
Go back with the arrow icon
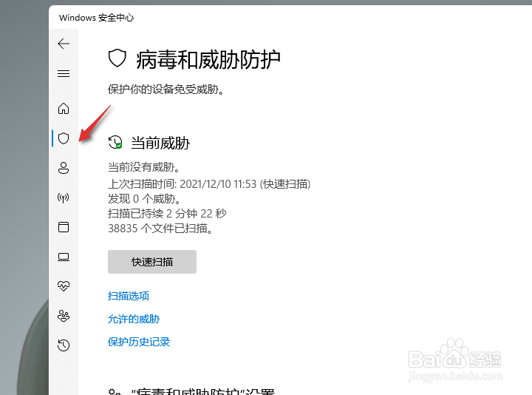tap(64, 44)
